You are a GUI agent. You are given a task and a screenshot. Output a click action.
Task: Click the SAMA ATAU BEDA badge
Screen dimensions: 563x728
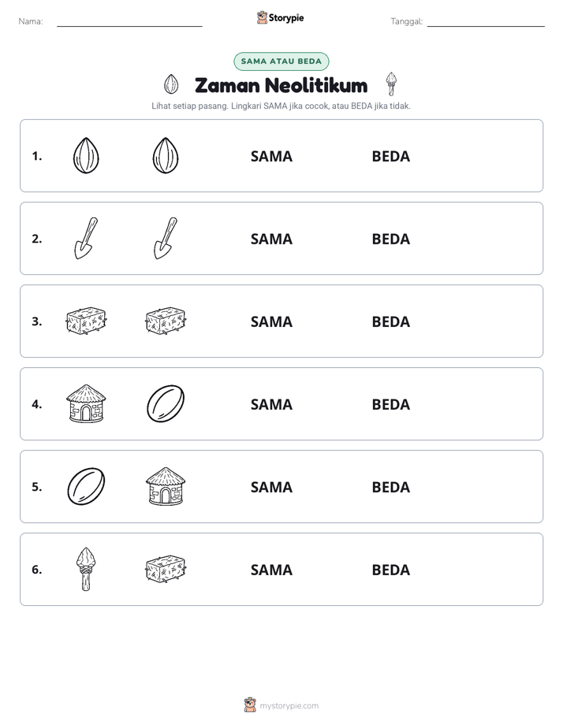tap(281, 61)
